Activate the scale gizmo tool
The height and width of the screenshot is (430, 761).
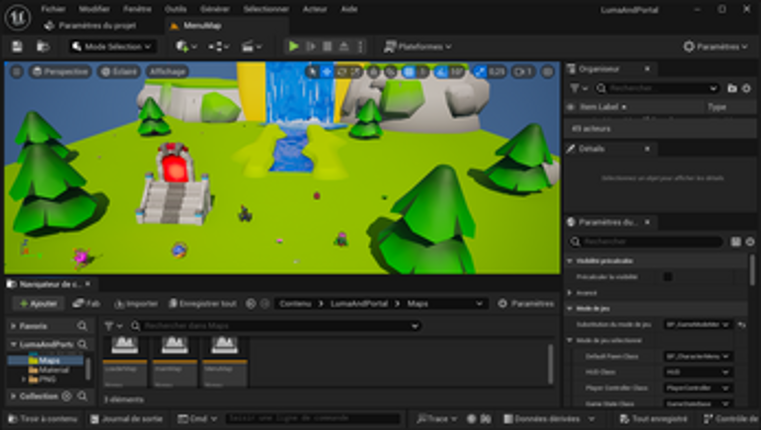tap(356, 72)
